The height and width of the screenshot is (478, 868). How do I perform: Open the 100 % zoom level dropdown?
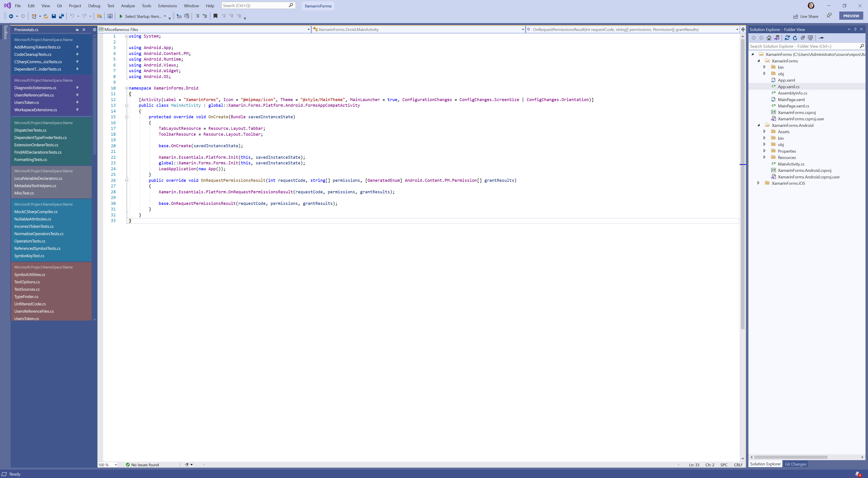pos(116,465)
